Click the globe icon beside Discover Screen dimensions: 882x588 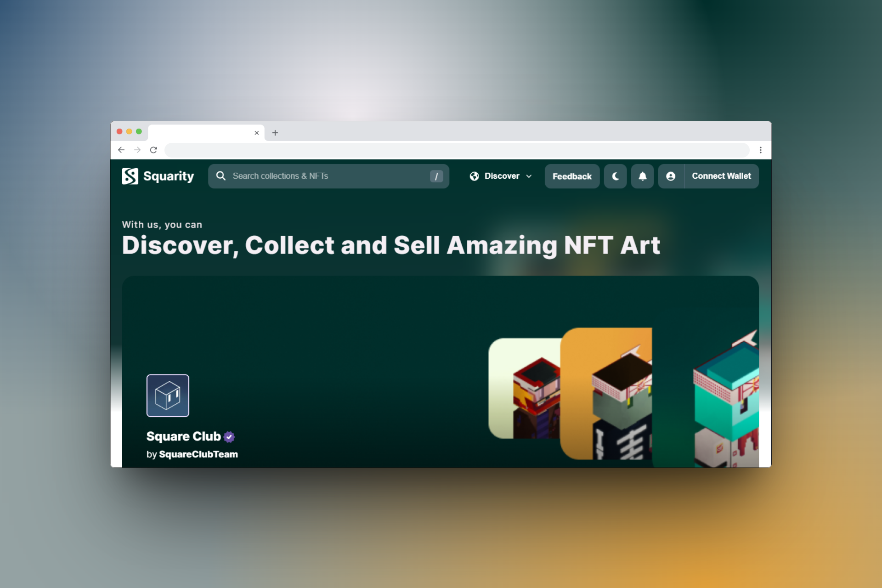tap(475, 176)
